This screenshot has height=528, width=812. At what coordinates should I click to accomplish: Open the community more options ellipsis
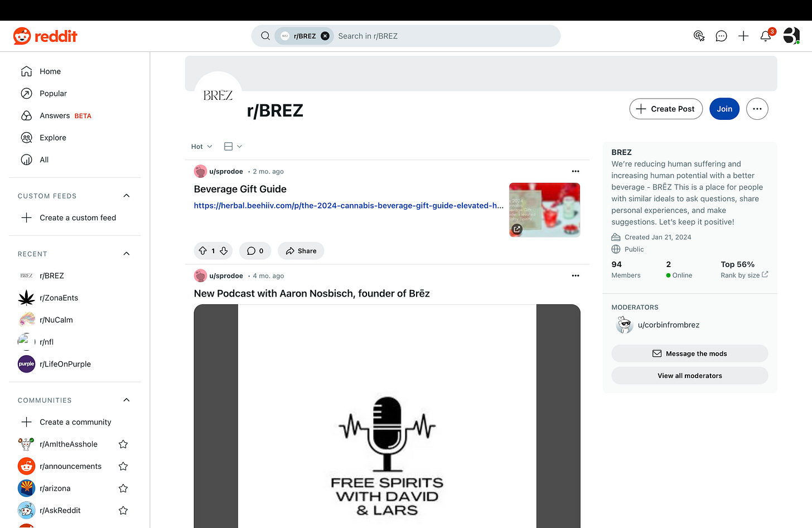pos(757,109)
